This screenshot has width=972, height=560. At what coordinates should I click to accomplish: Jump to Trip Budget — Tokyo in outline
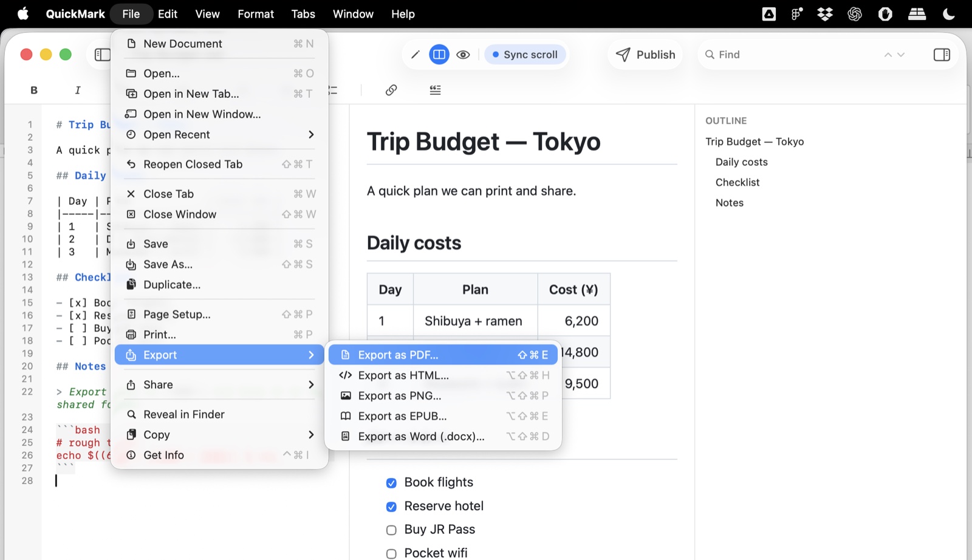click(x=755, y=142)
